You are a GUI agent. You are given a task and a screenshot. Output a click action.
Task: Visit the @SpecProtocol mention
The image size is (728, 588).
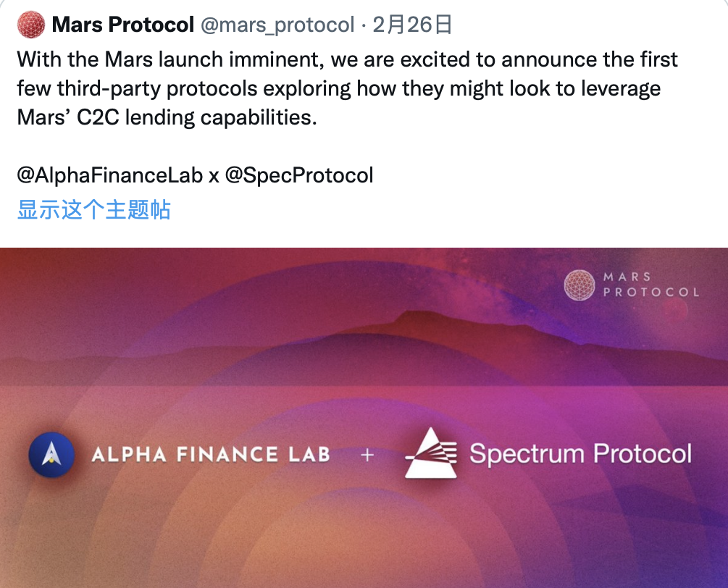pyautogui.click(x=299, y=175)
